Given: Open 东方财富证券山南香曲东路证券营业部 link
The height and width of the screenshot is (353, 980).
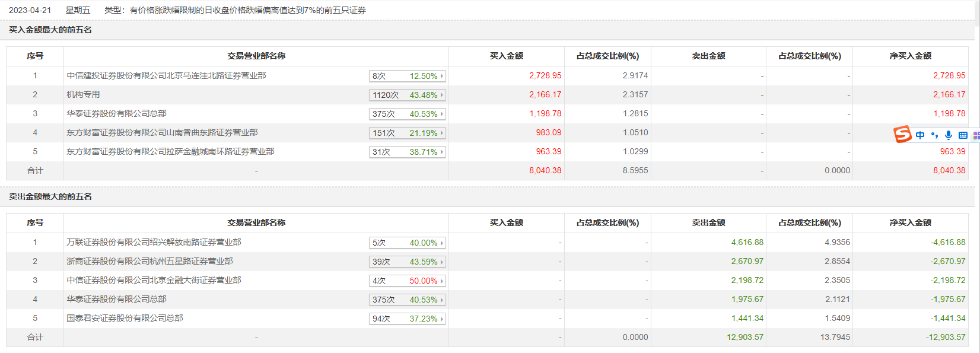Looking at the screenshot, I should (x=162, y=132).
